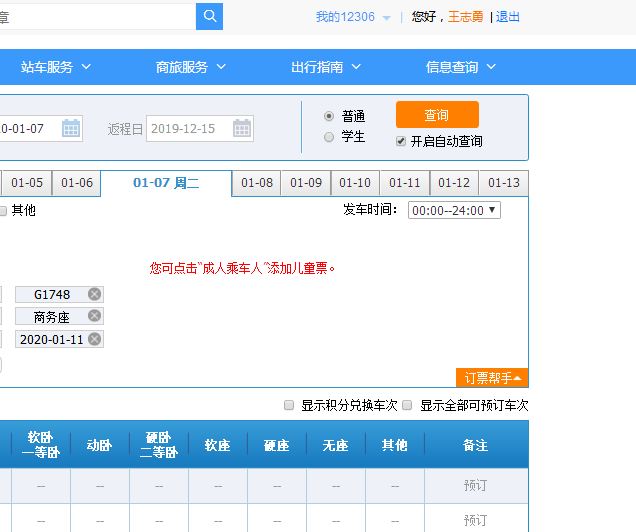
Task: Click the 无座 column header
Action: pos(336,444)
